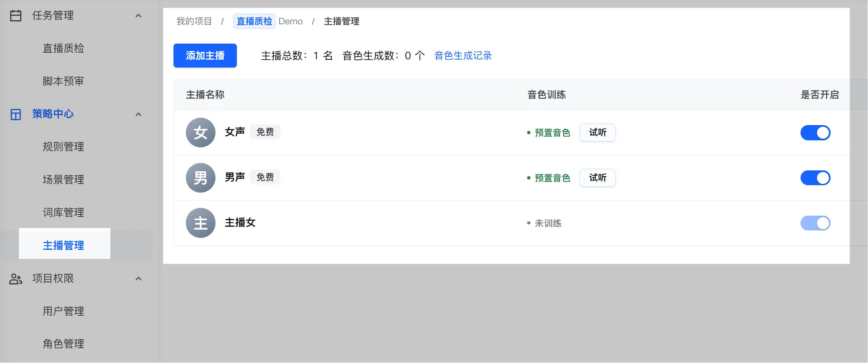Image resolution: width=868 pixels, height=363 pixels.
Task: Click the 主播名称 column header
Action: [x=205, y=95]
